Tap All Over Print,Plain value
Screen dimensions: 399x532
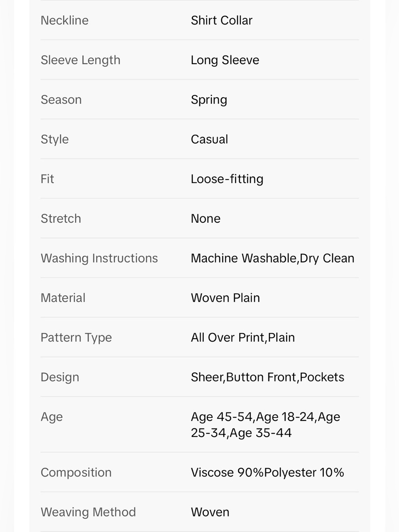pos(243,338)
